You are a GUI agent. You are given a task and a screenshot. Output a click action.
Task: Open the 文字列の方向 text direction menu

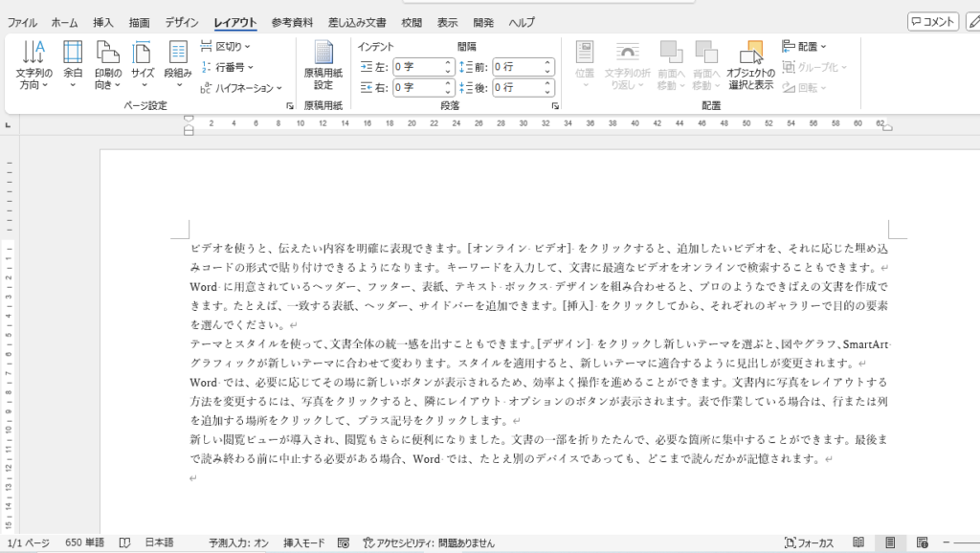coord(33,66)
